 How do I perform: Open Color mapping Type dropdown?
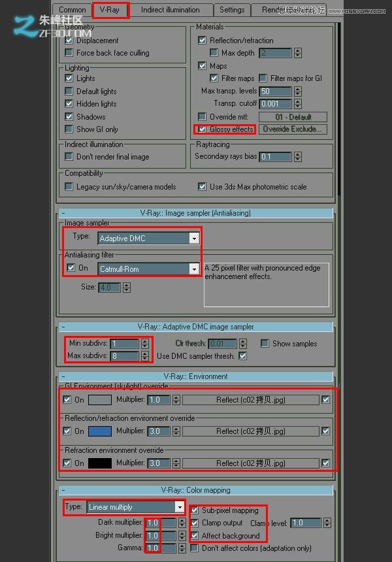pyautogui.click(x=135, y=507)
